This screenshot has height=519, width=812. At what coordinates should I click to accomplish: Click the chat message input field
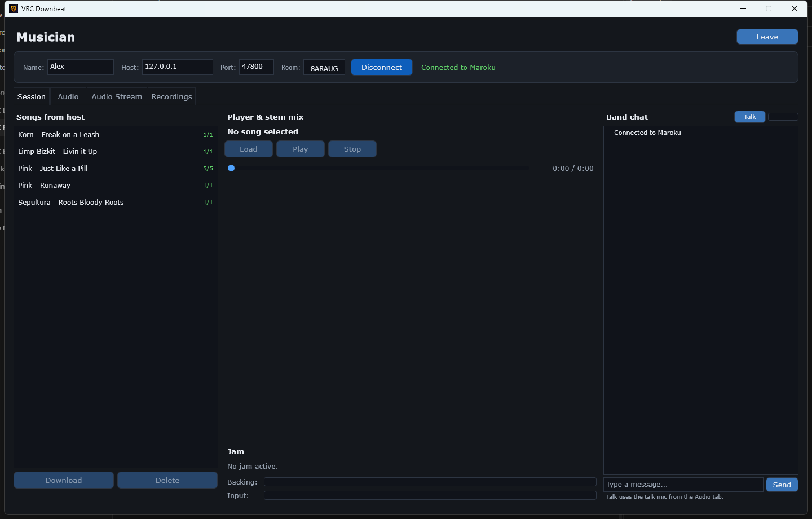(x=683, y=485)
